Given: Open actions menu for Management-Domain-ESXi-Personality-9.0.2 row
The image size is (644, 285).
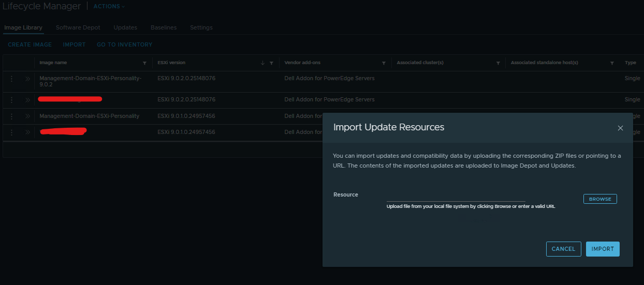Looking at the screenshot, I should [11, 79].
